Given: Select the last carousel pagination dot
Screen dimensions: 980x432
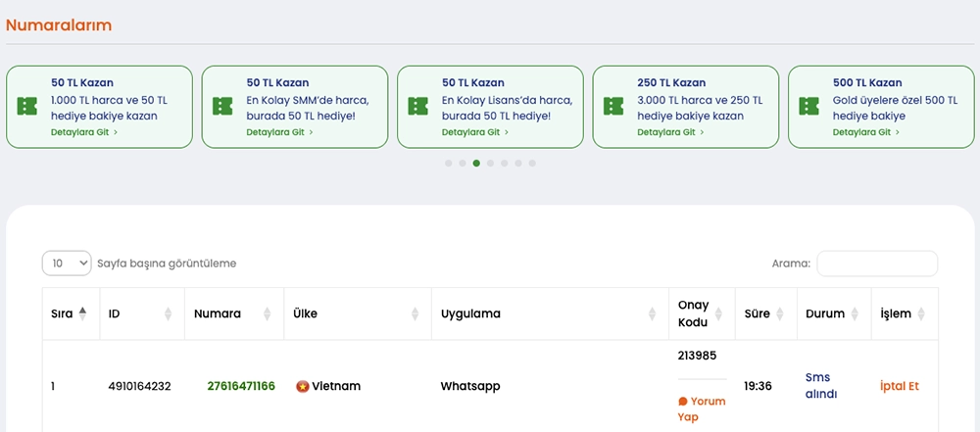Looking at the screenshot, I should pos(532,164).
